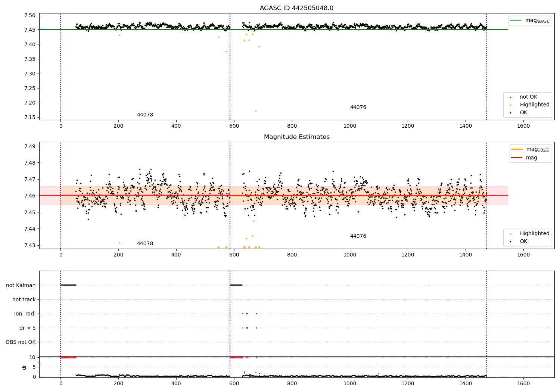Click the 7.50 tick label on top plot
560x392 pixels.
click(30, 16)
